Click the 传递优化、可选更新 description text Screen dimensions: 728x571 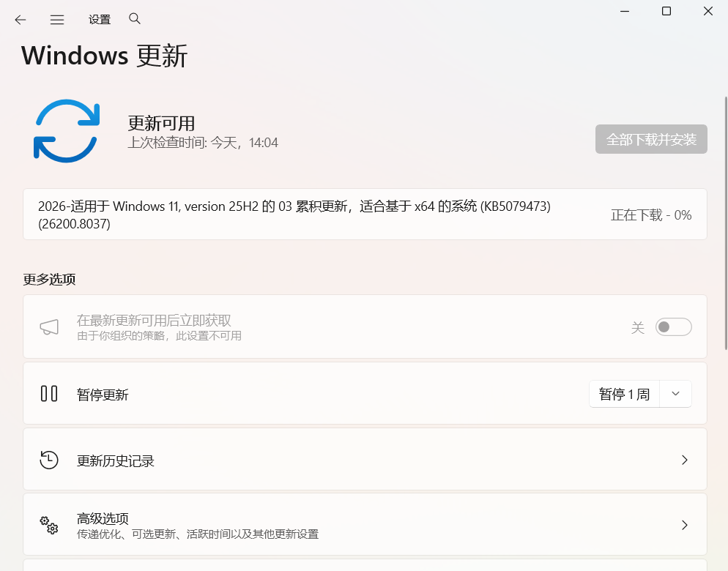197,534
